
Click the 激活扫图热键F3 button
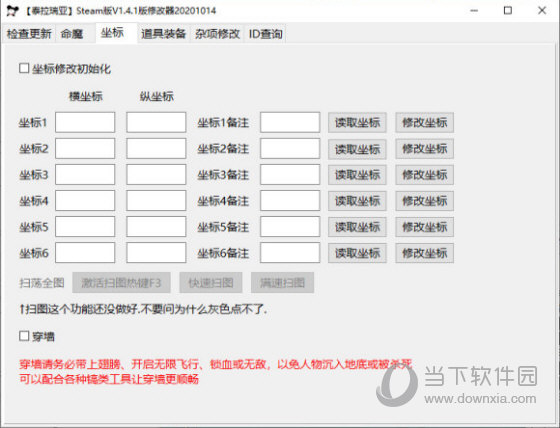(x=121, y=283)
